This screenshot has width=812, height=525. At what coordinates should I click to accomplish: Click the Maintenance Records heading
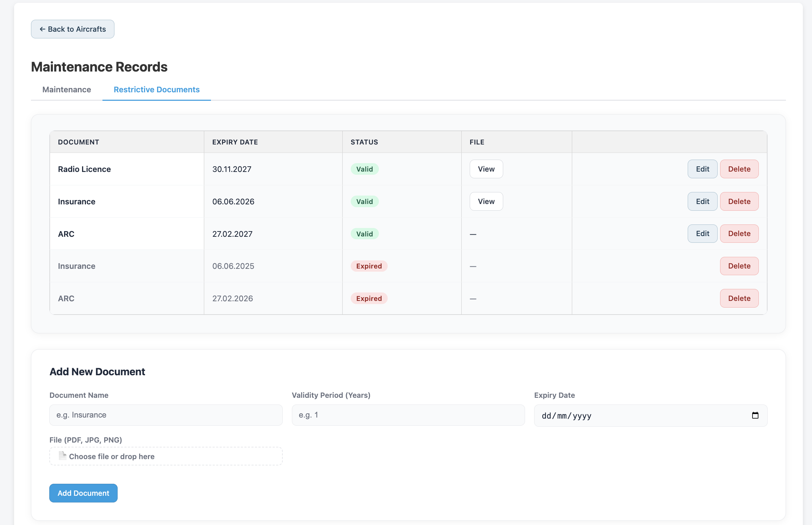coord(99,67)
